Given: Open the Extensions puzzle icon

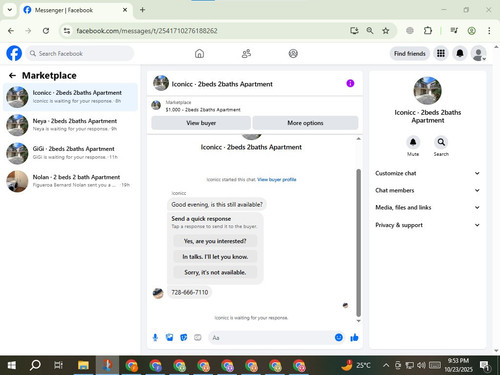Looking at the screenshot, I should (x=428, y=31).
